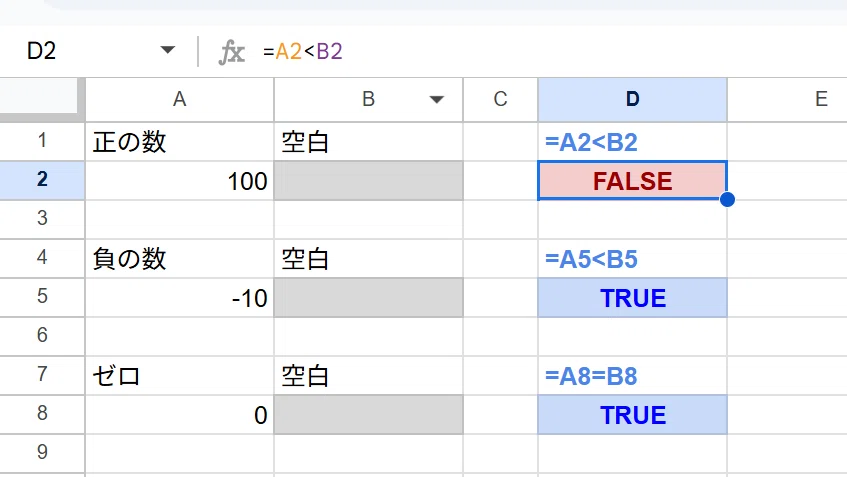Click cell text =A5<B5

click(591, 259)
